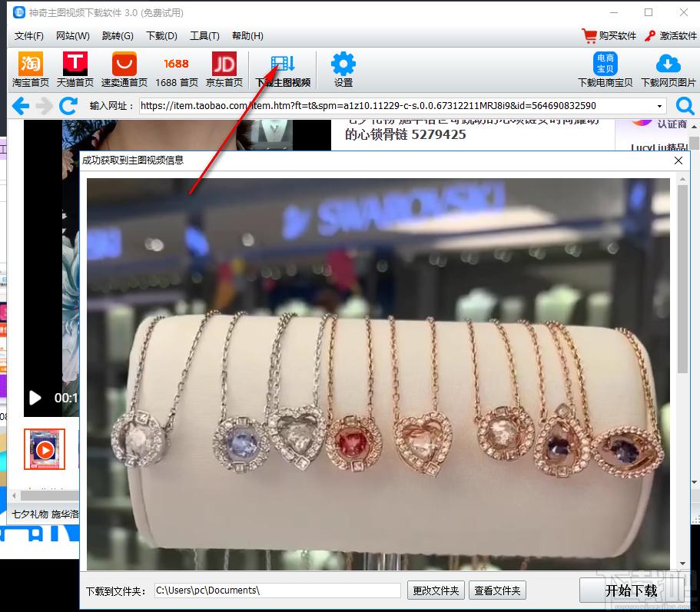Go back with the blue left arrow
Screen dimensions: 700x612
coord(21,106)
